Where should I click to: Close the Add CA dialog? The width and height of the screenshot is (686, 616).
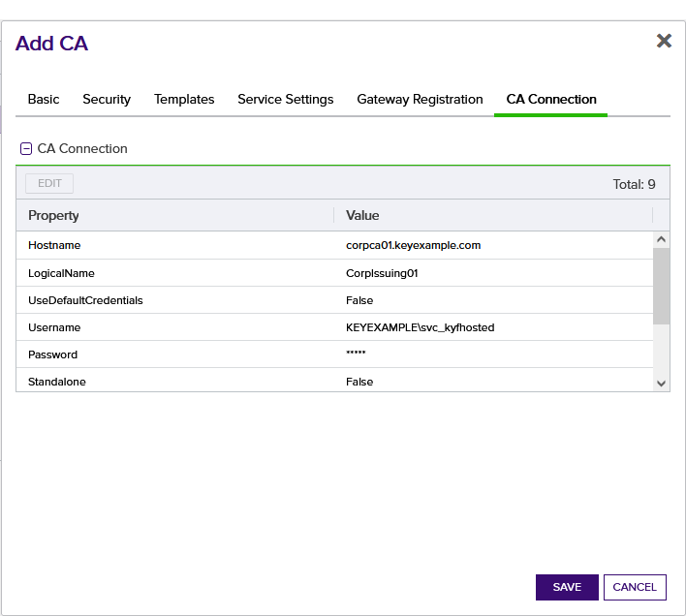pyautogui.click(x=664, y=41)
